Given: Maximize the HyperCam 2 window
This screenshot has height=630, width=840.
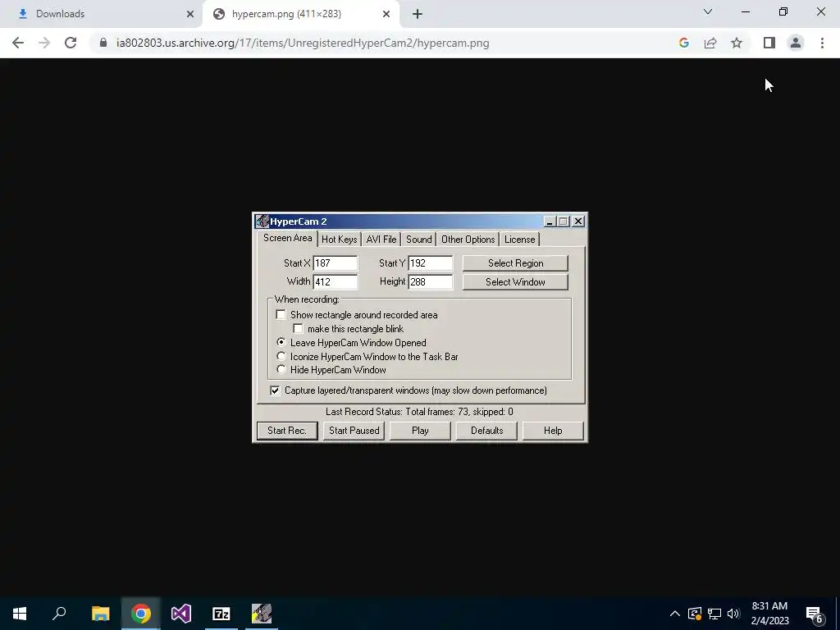Looking at the screenshot, I should [x=563, y=221].
